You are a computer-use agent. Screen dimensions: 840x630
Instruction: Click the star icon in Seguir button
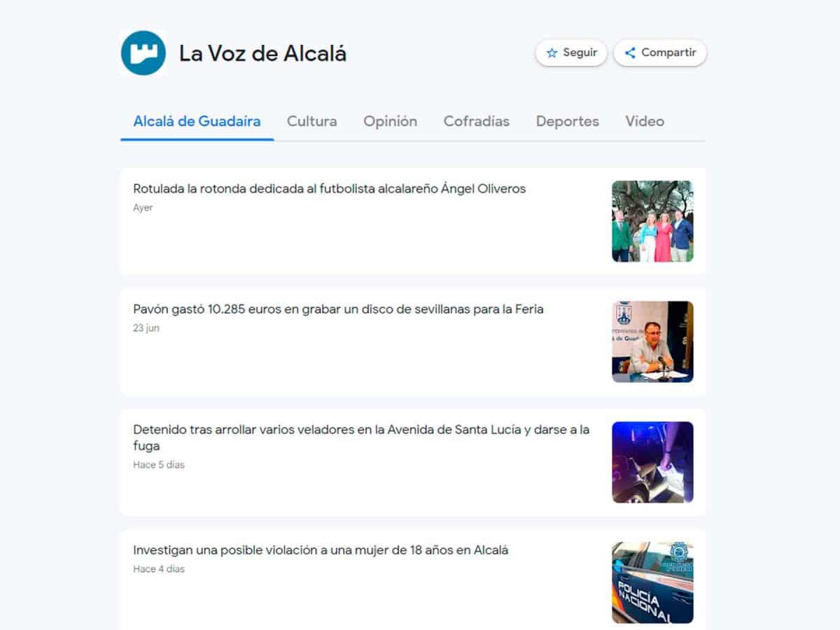pos(552,53)
